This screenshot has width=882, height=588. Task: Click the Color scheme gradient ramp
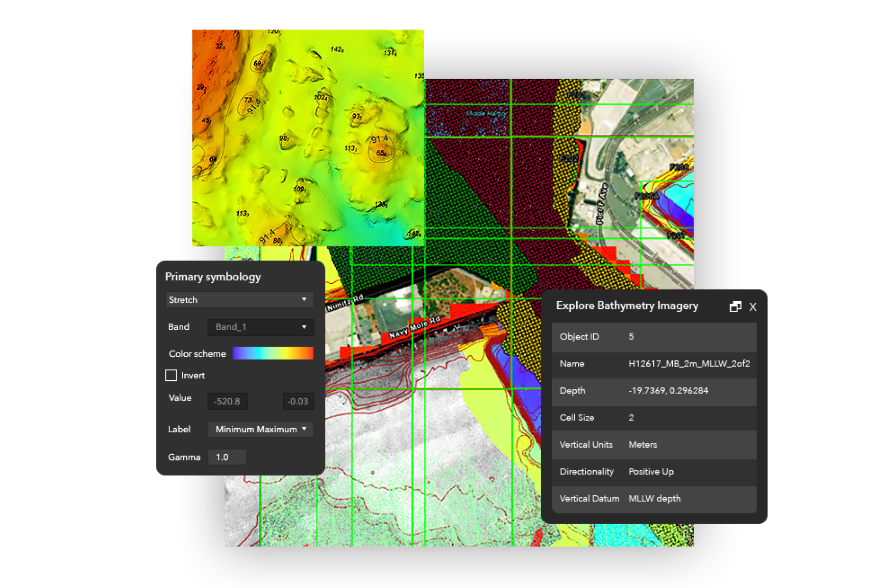point(273,353)
